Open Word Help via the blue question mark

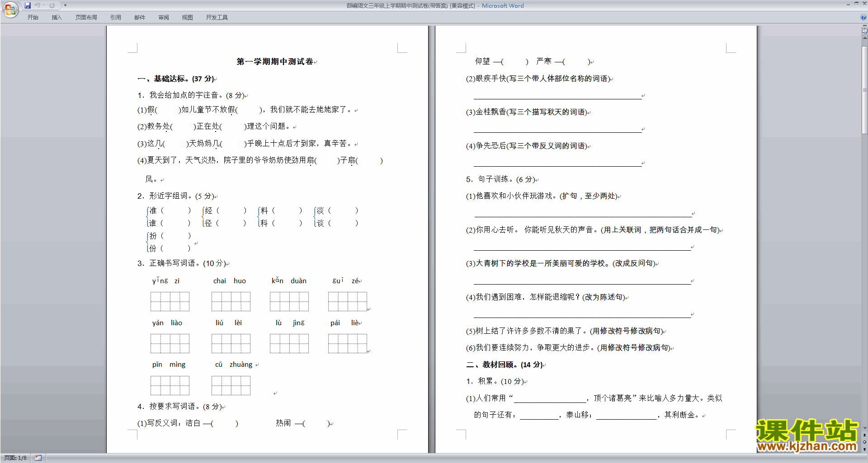863,17
